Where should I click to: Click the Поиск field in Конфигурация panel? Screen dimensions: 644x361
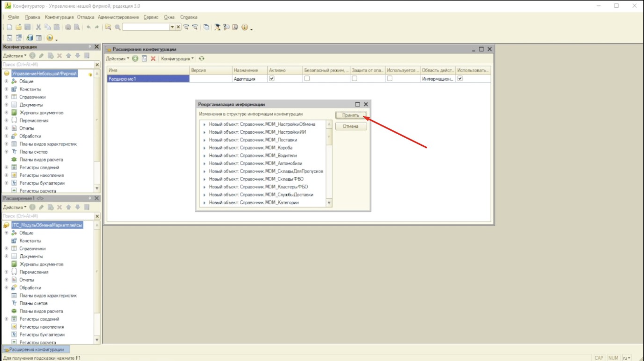click(48, 64)
